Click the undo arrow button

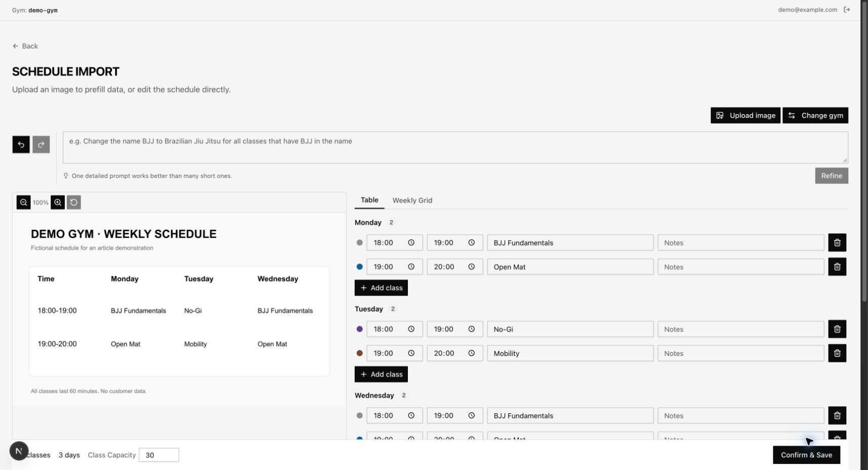pyautogui.click(x=21, y=144)
